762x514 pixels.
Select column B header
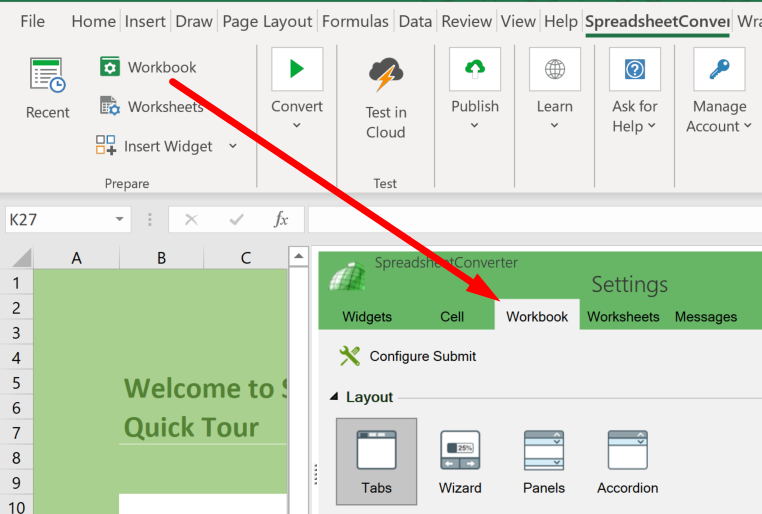pos(161,257)
